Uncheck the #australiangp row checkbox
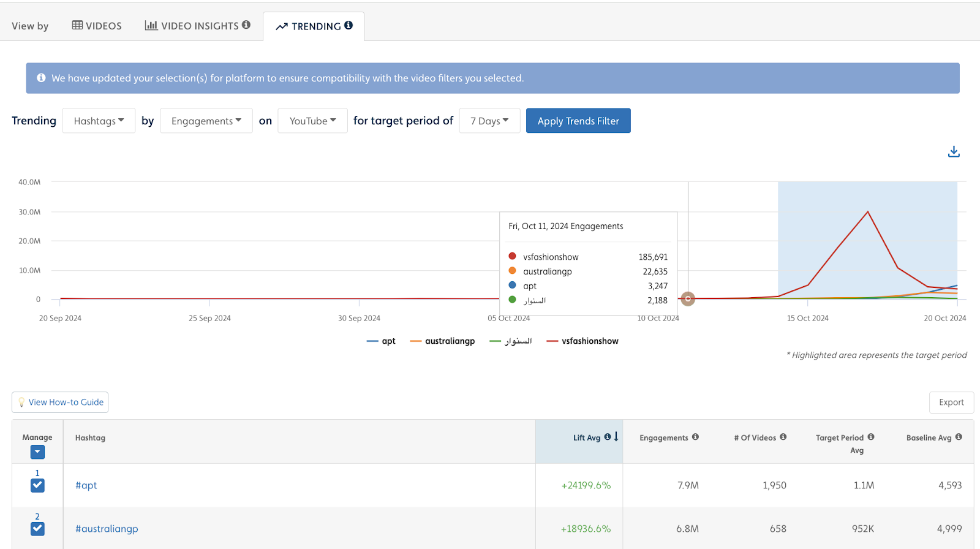 pyautogui.click(x=37, y=529)
